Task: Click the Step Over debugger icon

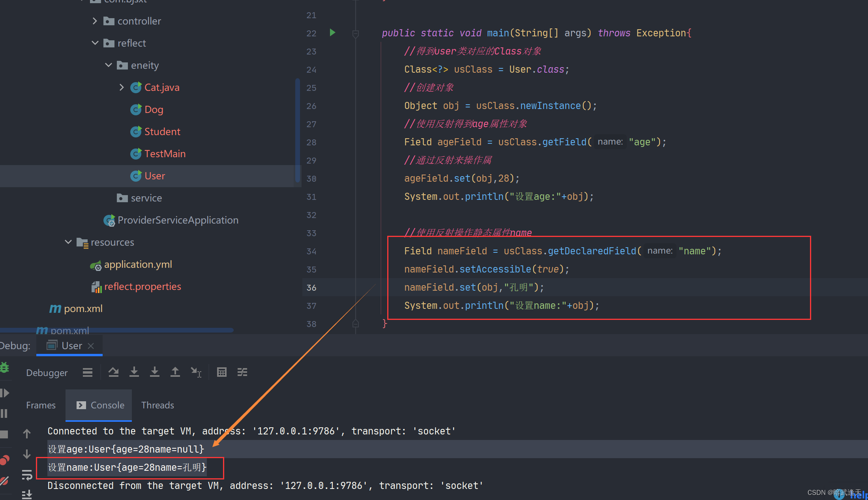Action: tap(114, 372)
